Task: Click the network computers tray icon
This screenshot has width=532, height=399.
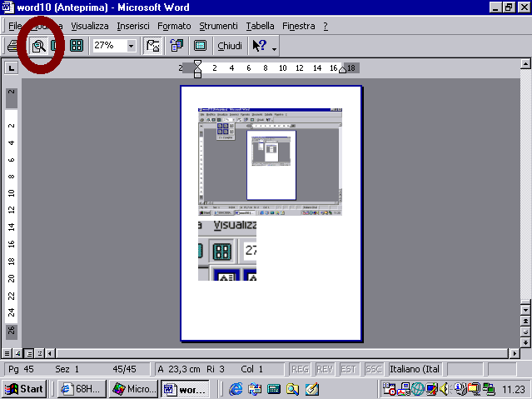Action: (x=489, y=389)
